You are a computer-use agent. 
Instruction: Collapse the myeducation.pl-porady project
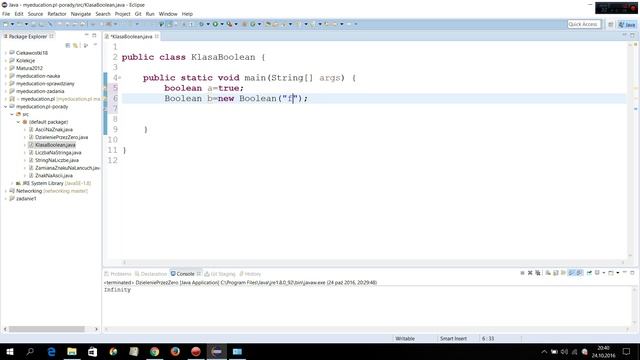click(x=6, y=107)
